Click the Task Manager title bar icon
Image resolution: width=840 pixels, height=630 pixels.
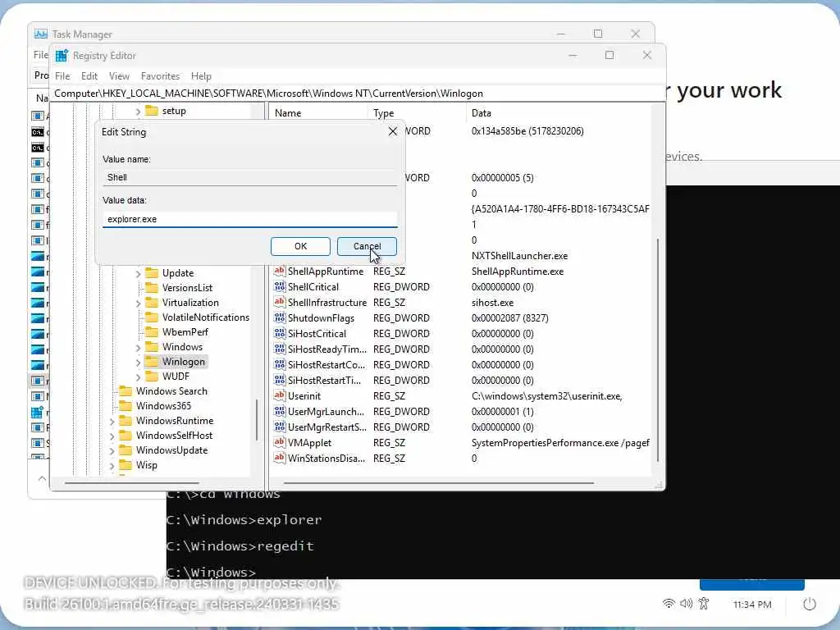point(41,34)
